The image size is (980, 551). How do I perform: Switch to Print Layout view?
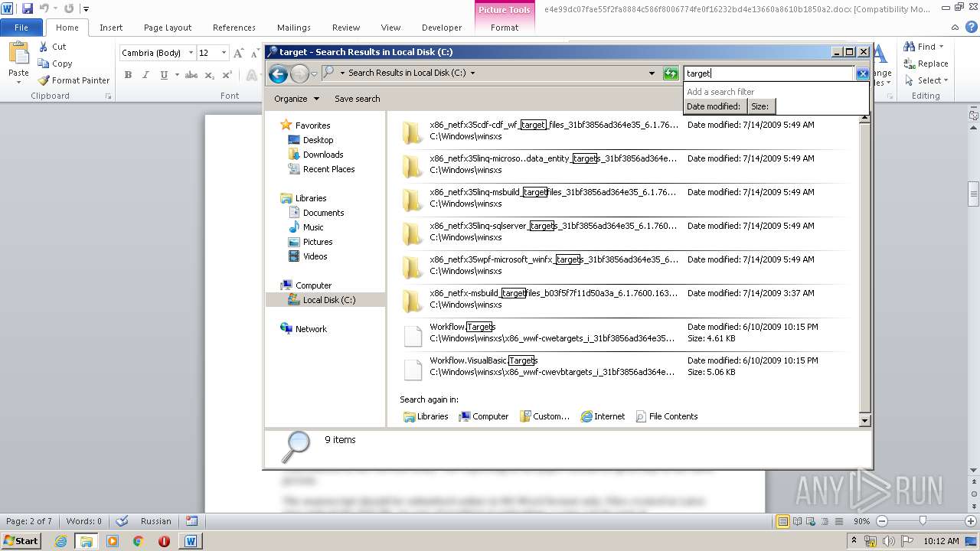(782, 521)
